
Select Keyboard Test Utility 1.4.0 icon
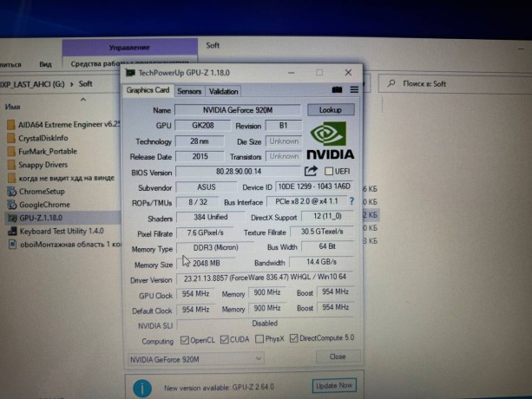12,232
